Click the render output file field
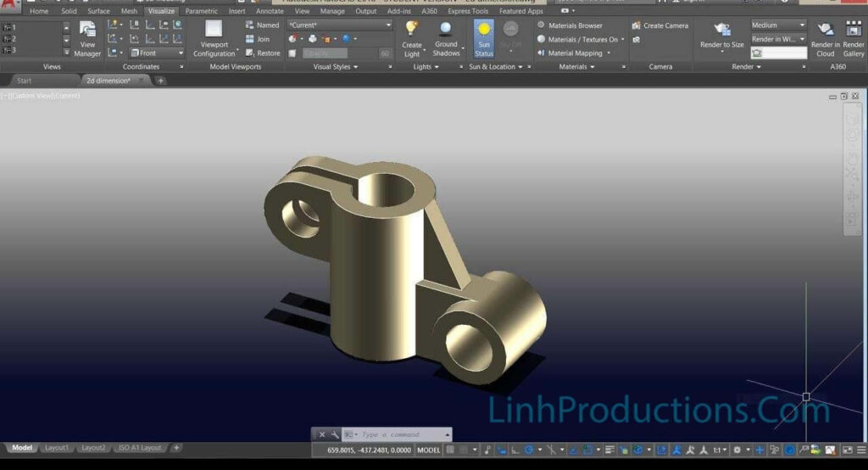This screenshot has width=868, height=470. pyautogui.click(x=778, y=53)
